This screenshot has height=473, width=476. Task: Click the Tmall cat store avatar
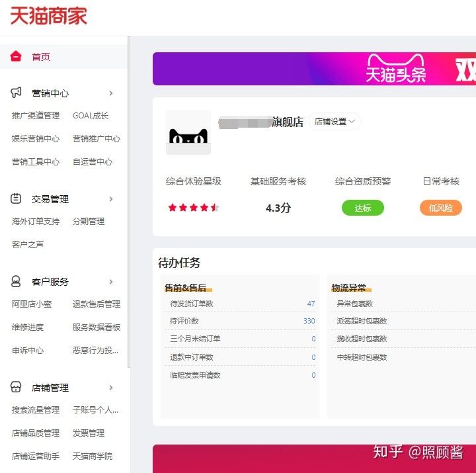pyautogui.click(x=188, y=132)
